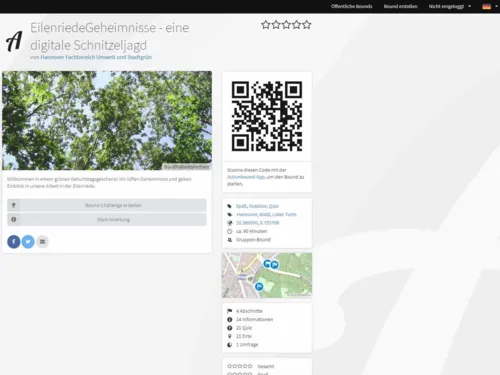Click the "Gesamt" rating label
The image size is (500, 375).
(266, 366)
